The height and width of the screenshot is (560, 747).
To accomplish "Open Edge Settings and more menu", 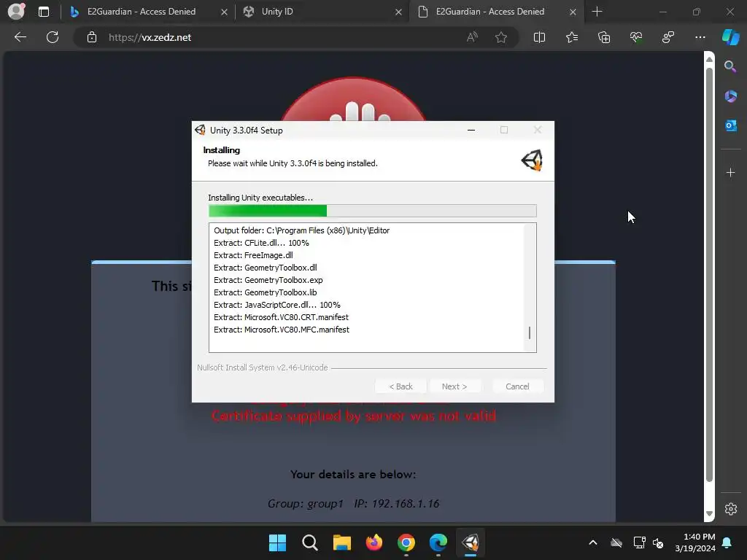I will click(x=700, y=37).
